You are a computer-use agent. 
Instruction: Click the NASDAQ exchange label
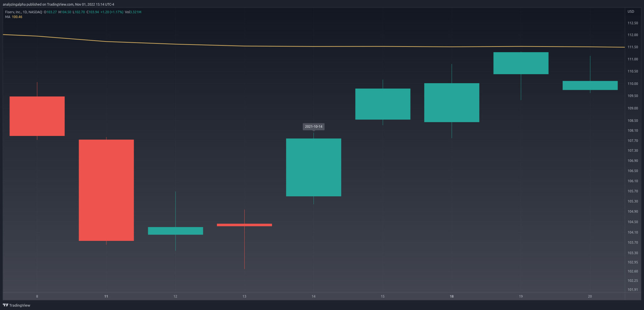click(35, 12)
